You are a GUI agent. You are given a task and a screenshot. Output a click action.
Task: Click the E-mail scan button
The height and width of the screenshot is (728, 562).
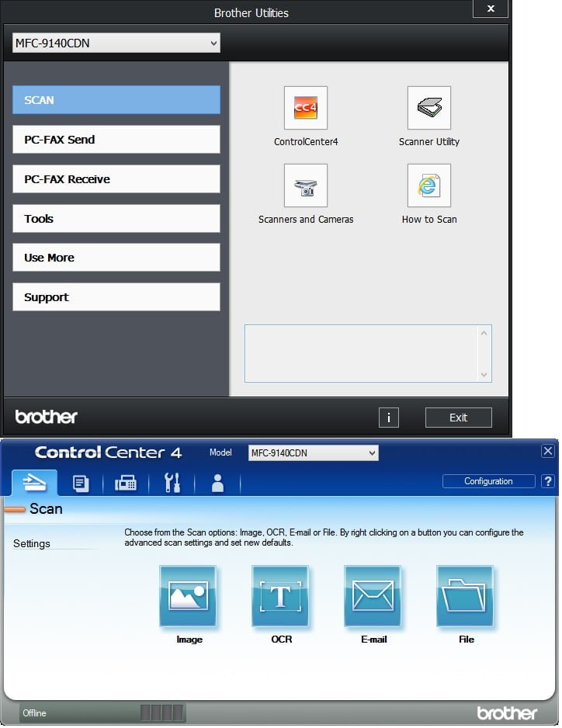[x=373, y=596]
